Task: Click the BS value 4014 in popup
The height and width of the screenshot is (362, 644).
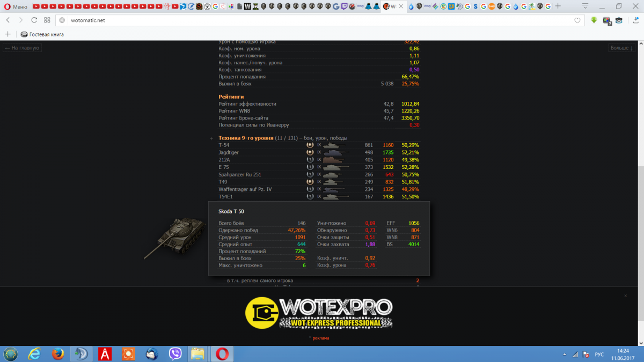Action: pos(414,244)
